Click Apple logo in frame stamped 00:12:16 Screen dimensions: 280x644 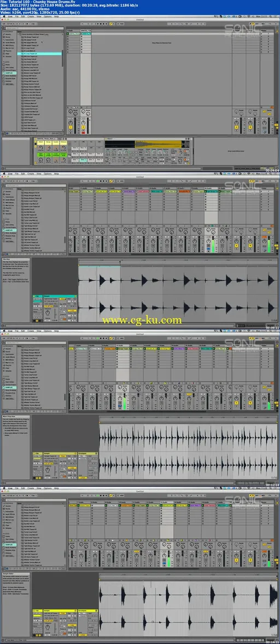click(4, 331)
